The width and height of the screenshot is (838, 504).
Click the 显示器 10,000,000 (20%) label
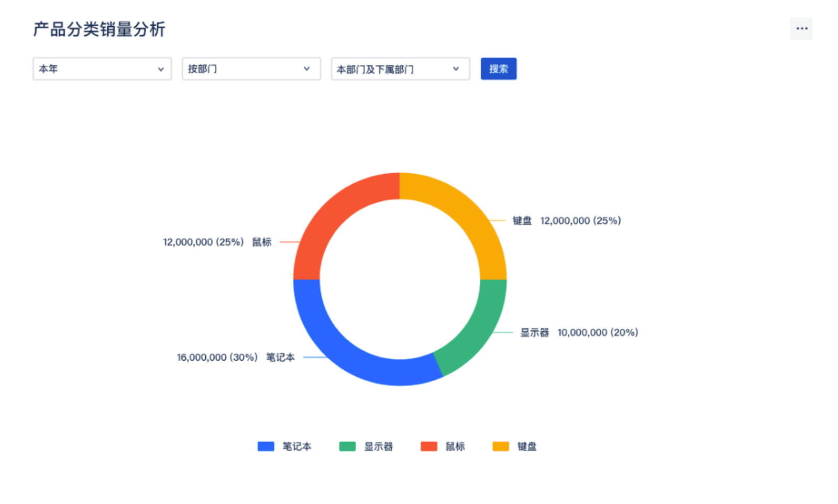579,333
